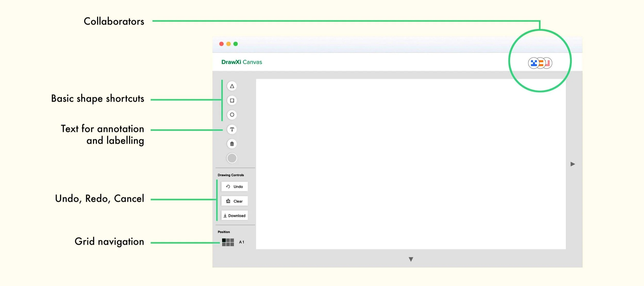Screen dimensions: 644x286
Task: Move canvas right with arrow
Action: pyautogui.click(x=573, y=164)
